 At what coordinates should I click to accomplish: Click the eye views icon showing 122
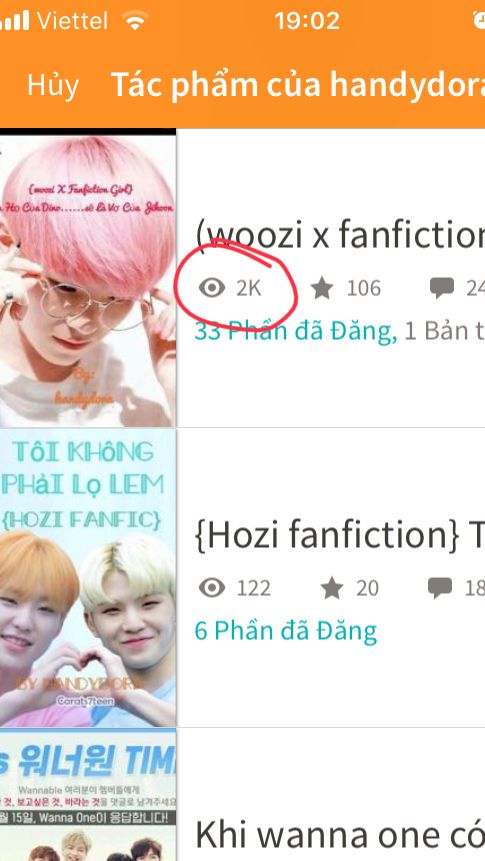[x=212, y=588]
